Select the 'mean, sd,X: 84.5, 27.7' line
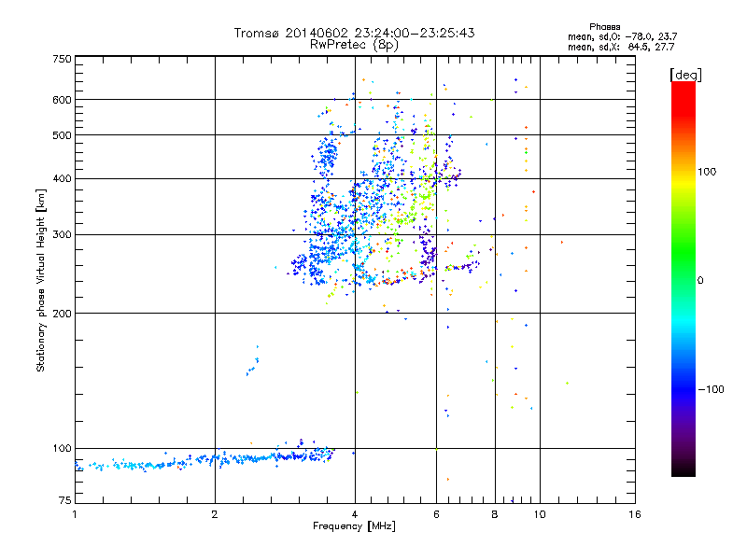The height and width of the screenshot is (560, 747). [x=621, y=47]
